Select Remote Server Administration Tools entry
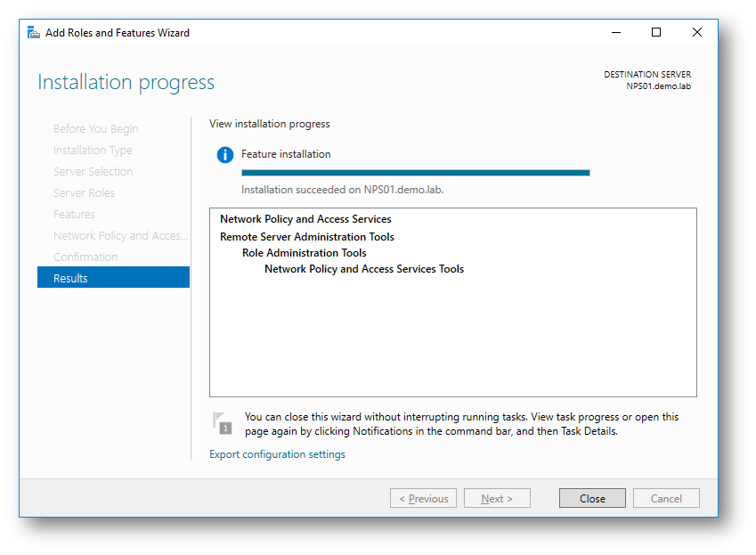Viewport: 756px width, 555px height. click(306, 237)
